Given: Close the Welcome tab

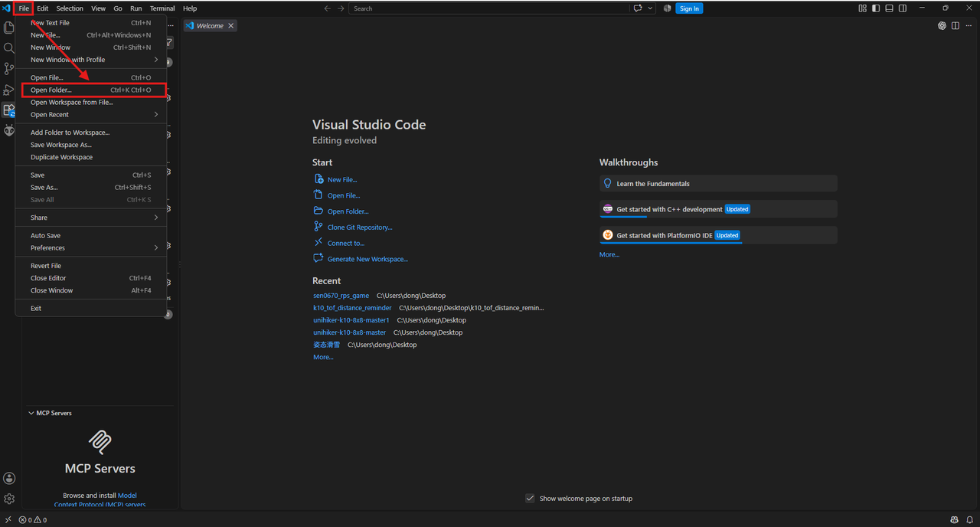Looking at the screenshot, I should click(x=231, y=26).
